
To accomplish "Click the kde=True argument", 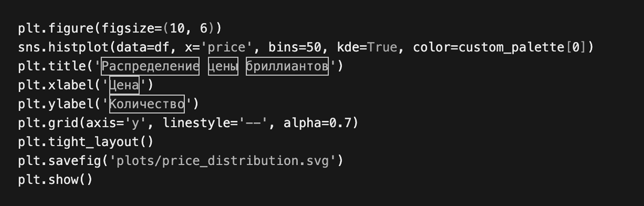I will click(x=367, y=47).
